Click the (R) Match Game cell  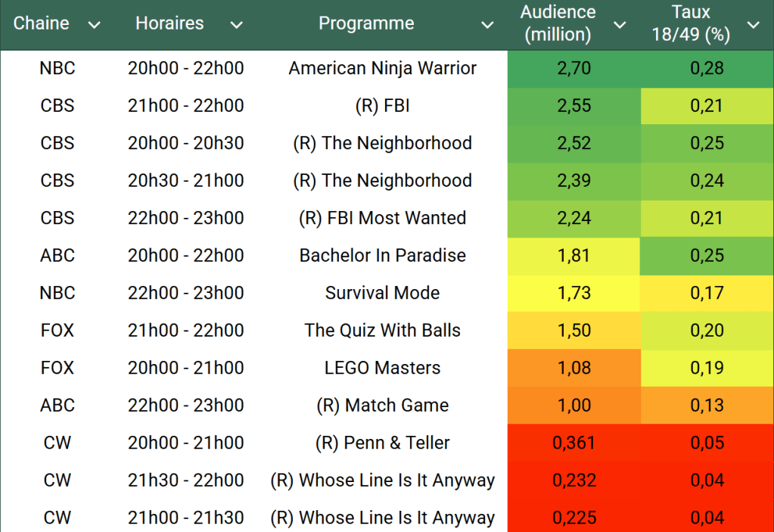pyautogui.click(x=382, y=405)
